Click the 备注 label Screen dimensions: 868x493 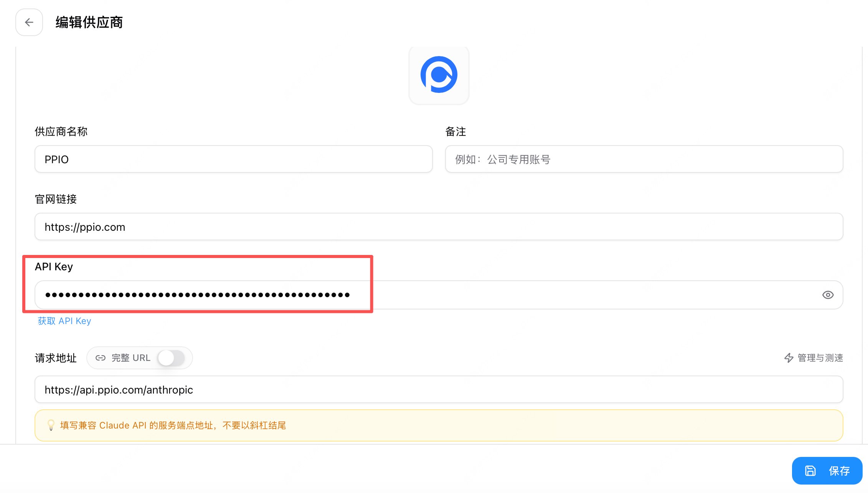click(x=455, y=132)
